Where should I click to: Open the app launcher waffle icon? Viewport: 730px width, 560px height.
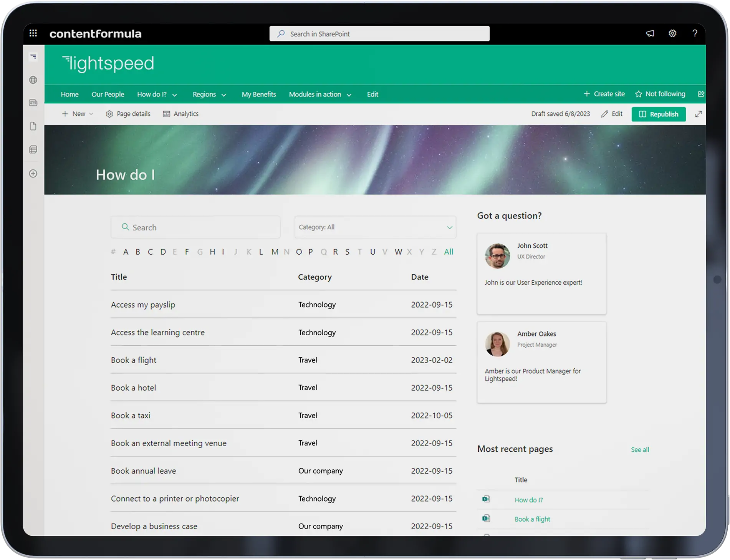point(33,33)
